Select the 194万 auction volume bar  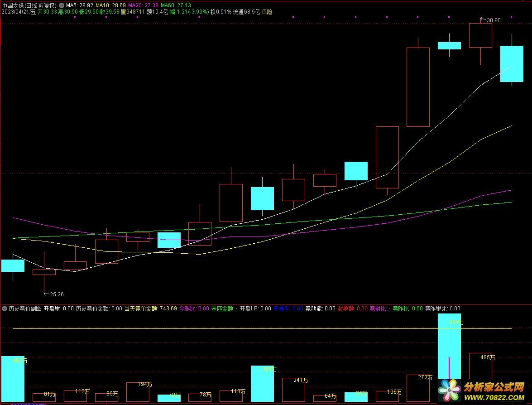(138, 392)
